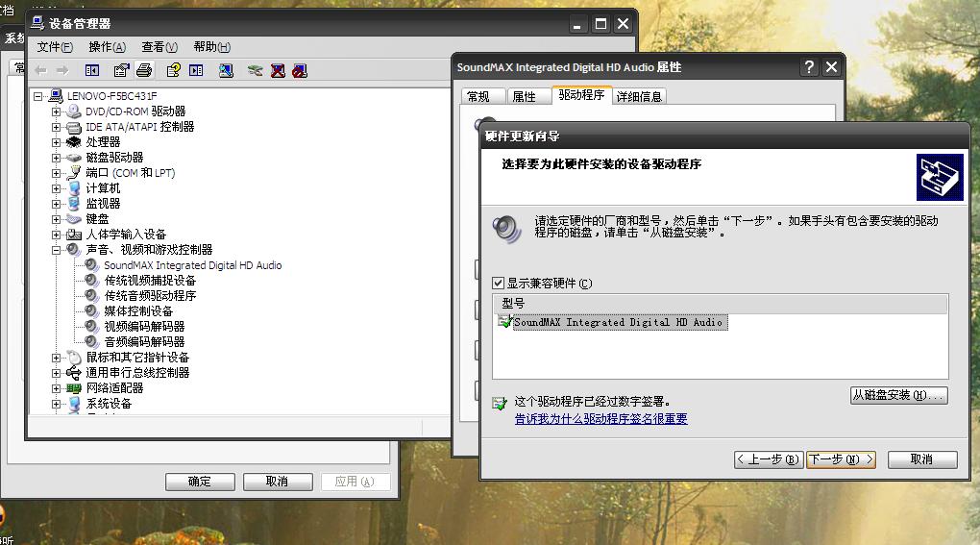
Task: Select SoundMAX Integrated Digital HD Audio in model list
Action: [618, 322]
